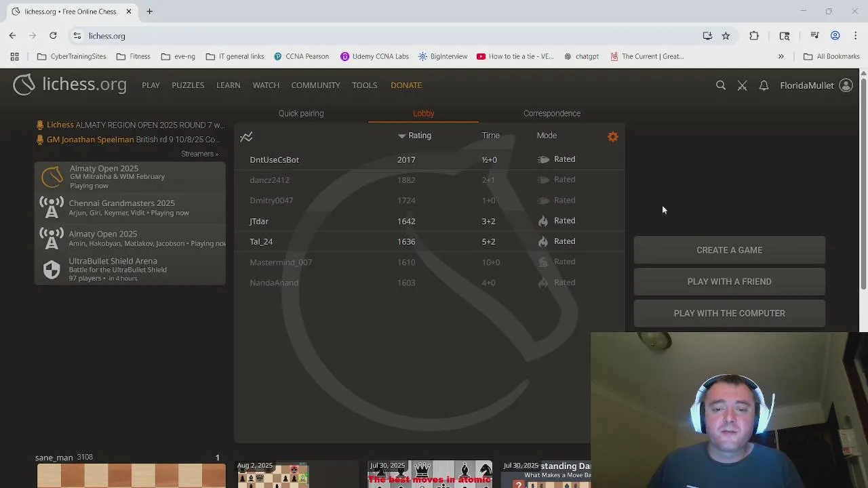868x488 pixels.
Task: Reload the page with browser refresh
Action: coord(53,36)
